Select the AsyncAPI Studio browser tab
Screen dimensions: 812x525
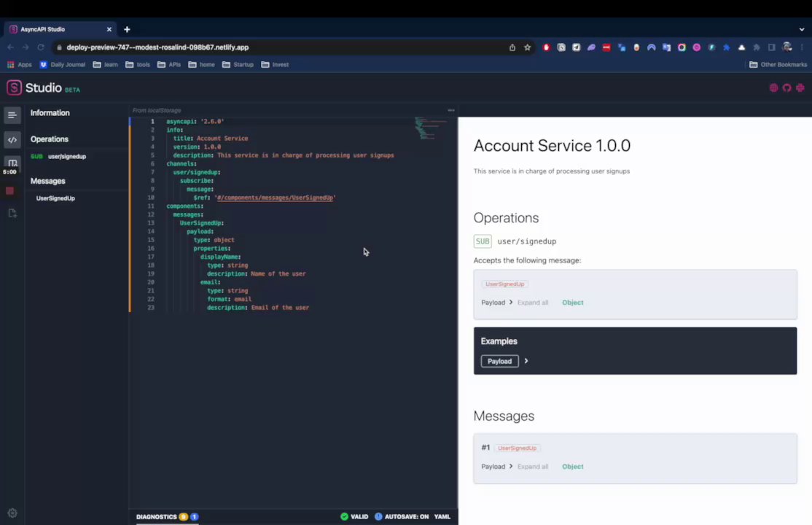(58, 30)
